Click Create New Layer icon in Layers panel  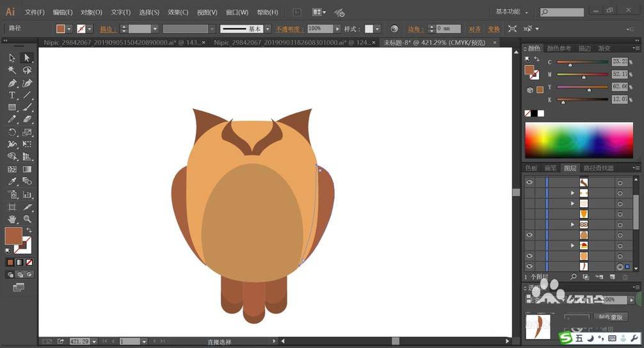click(612, 277)
